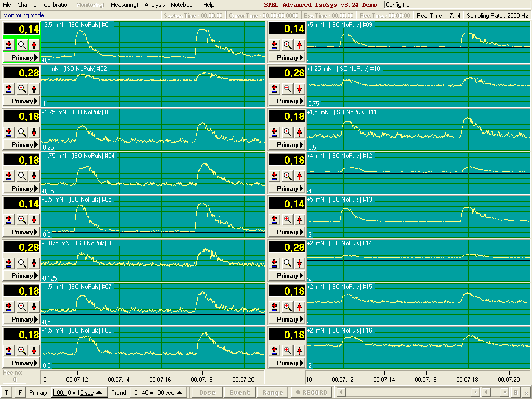The height and width of the screenshot is (399, 532).
Task: Click the red-cross baseline icon for channel #01
Action: (x=9, y=45)
